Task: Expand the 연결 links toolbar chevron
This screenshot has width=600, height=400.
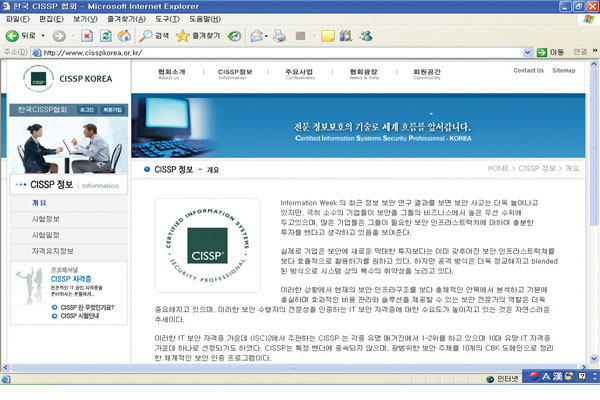Action: point(595,51)
